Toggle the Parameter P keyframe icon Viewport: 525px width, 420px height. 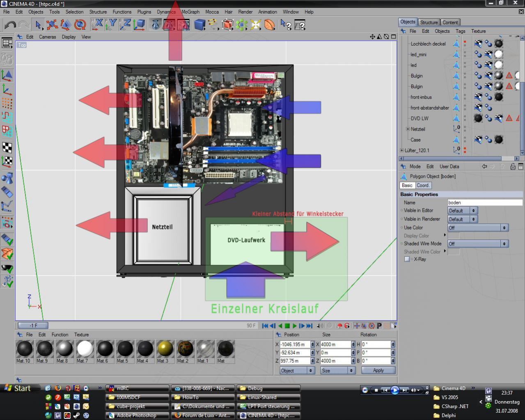(379, 326)
